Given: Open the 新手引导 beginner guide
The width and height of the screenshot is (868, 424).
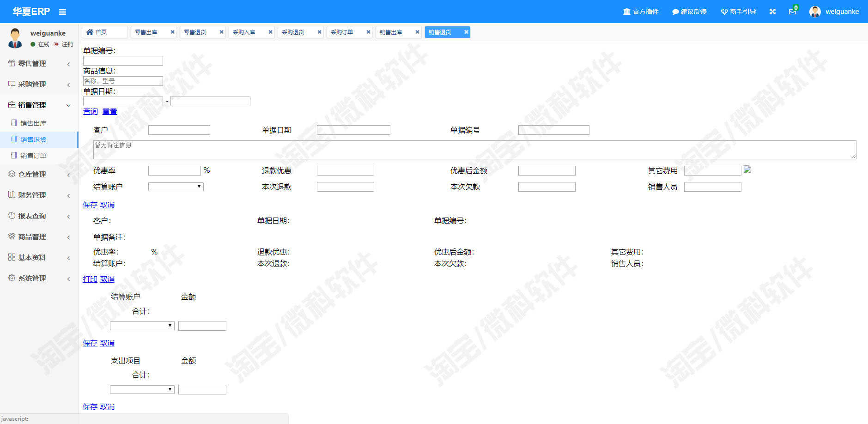Looking at the screenshot, I should 738,12.
